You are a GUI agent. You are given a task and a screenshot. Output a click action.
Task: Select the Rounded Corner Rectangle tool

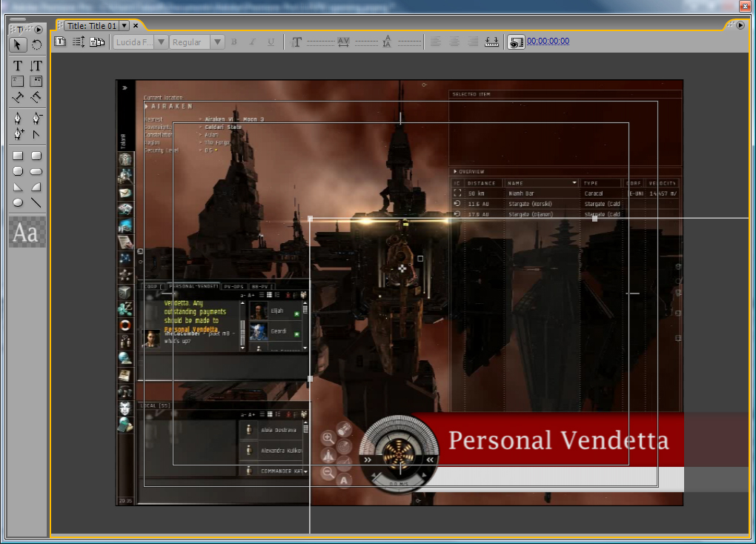point(36,156)
